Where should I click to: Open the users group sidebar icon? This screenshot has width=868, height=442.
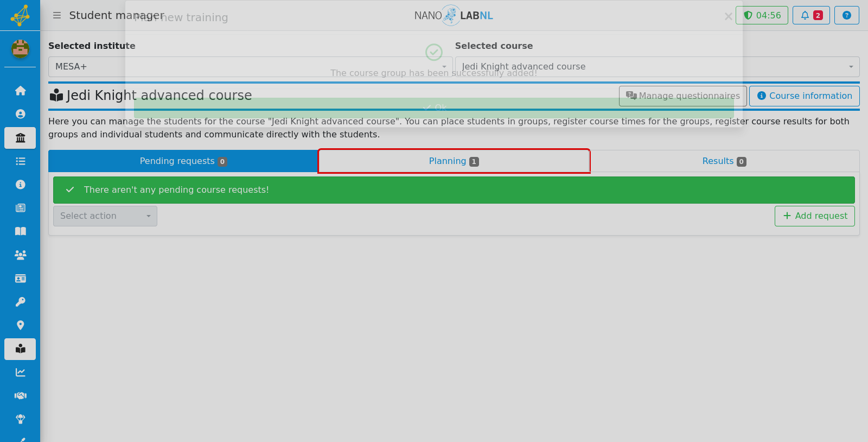coord(20,255)
